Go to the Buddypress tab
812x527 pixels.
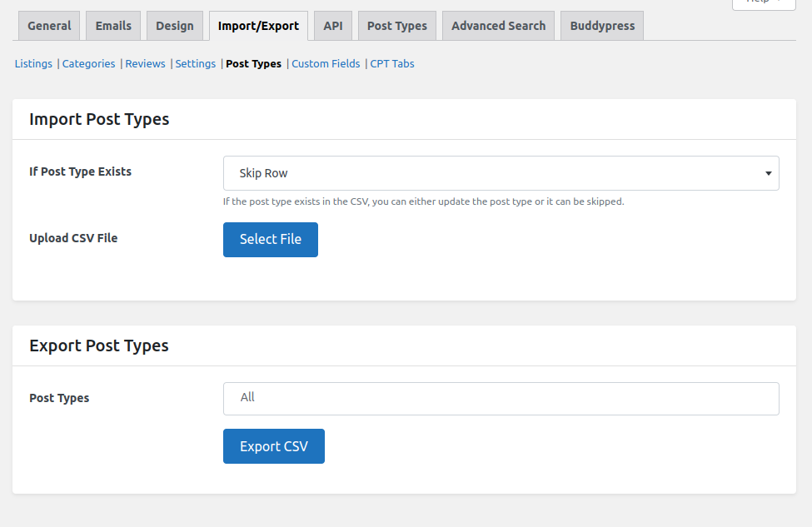[602, 26]
